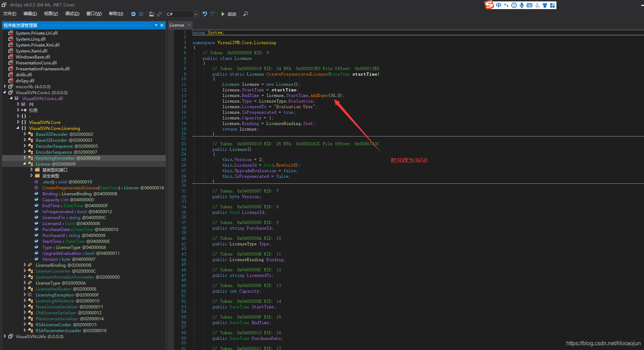Expand the 基类型和接口 folder
Image resolution: width=644 pixels, height=350 pixels.
coord(32,170)
